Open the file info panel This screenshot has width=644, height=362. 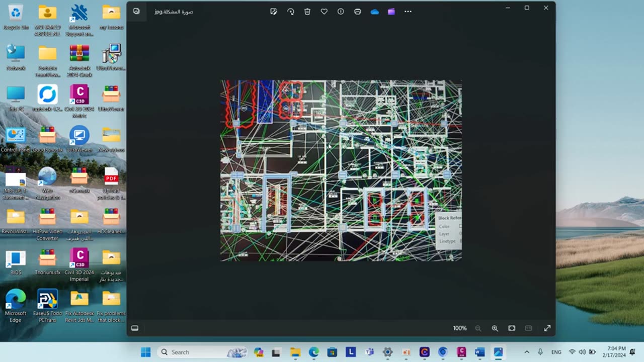(x=341, y=12)
